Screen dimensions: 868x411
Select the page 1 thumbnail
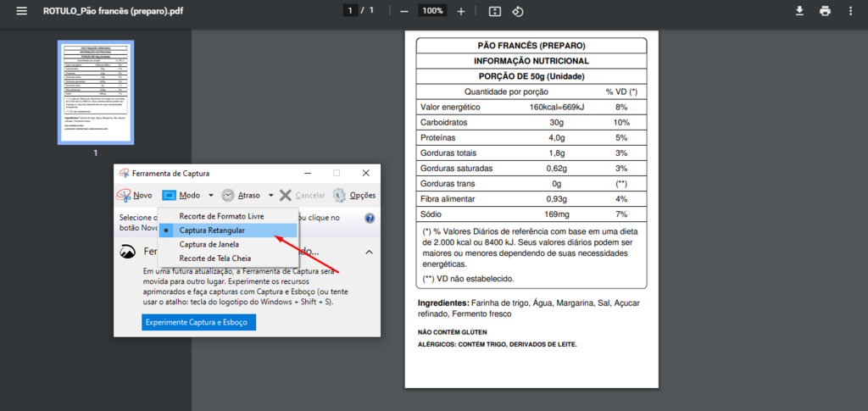click(x=96, y=92)
